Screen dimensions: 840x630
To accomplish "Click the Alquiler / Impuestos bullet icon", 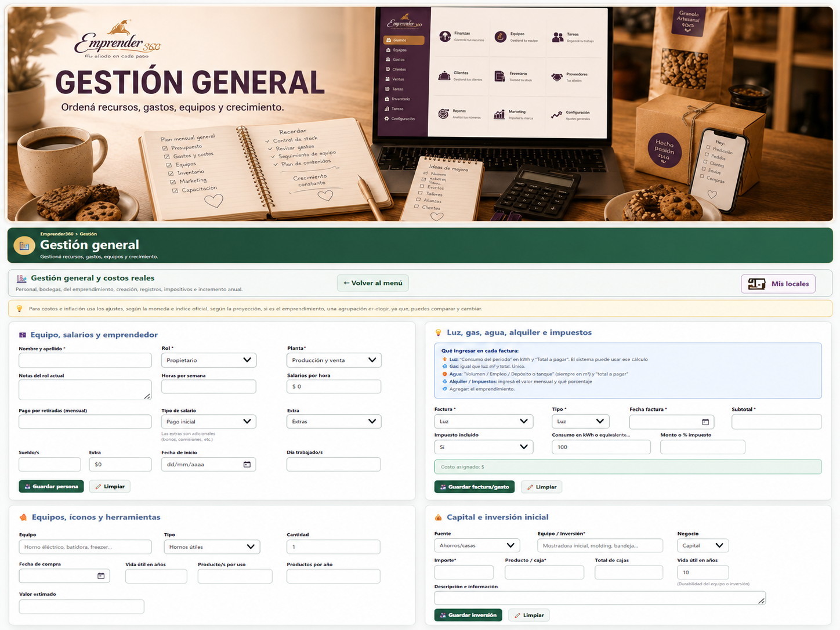I will 445,382.
